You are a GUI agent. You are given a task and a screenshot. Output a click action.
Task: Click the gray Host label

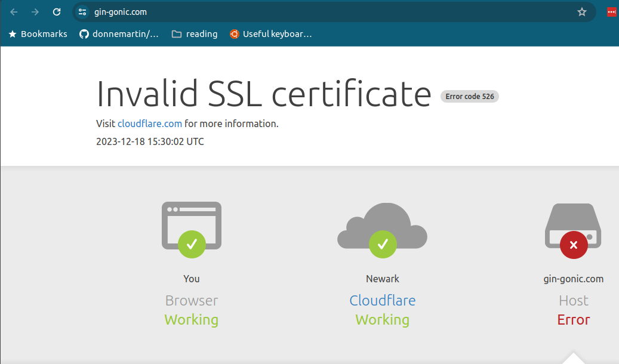(x=573, y=301)
